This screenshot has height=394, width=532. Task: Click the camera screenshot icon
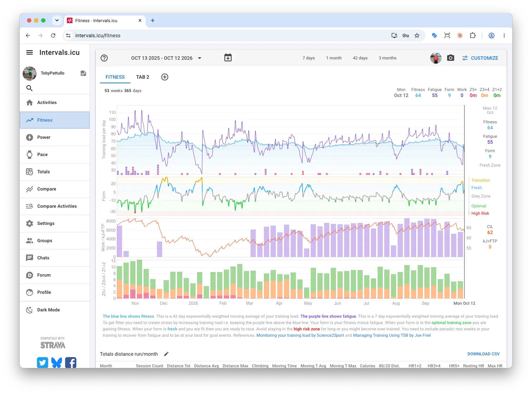451,58
